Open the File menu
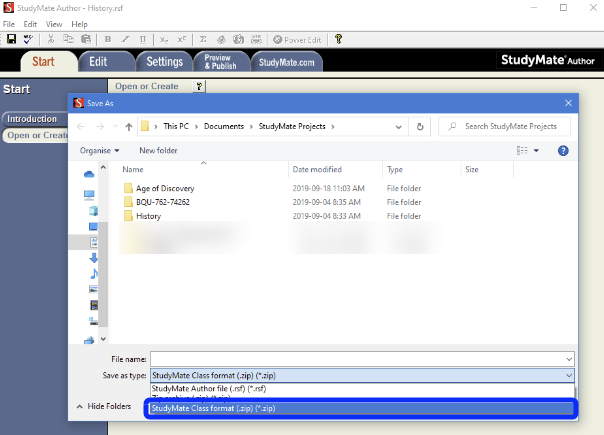 tap(8, 24)
